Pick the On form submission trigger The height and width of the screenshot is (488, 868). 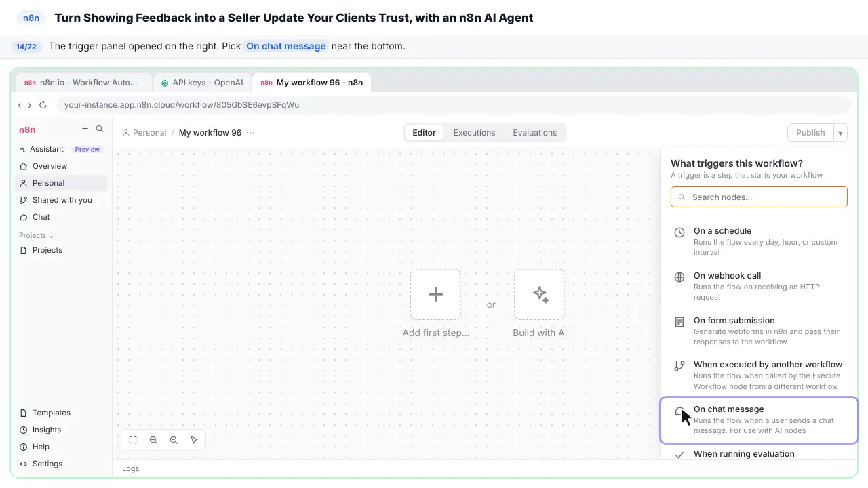click(x=759, y=331)
